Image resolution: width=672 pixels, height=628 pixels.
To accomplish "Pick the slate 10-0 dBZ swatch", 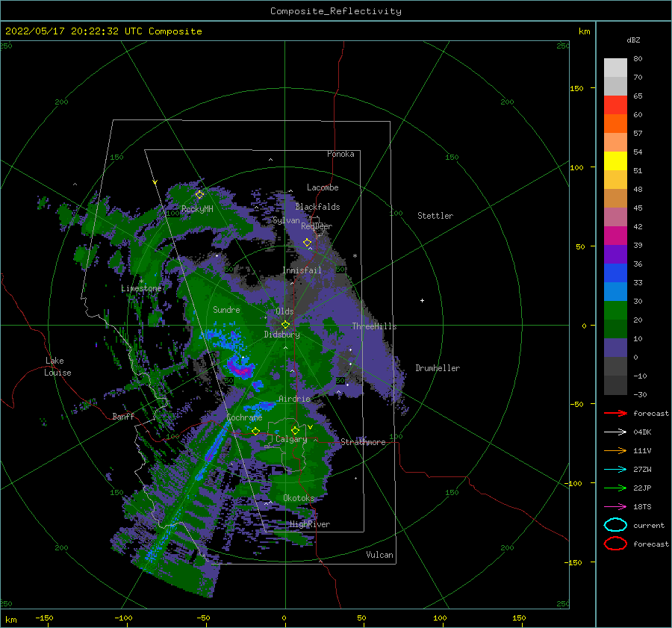I will (615, 348).
